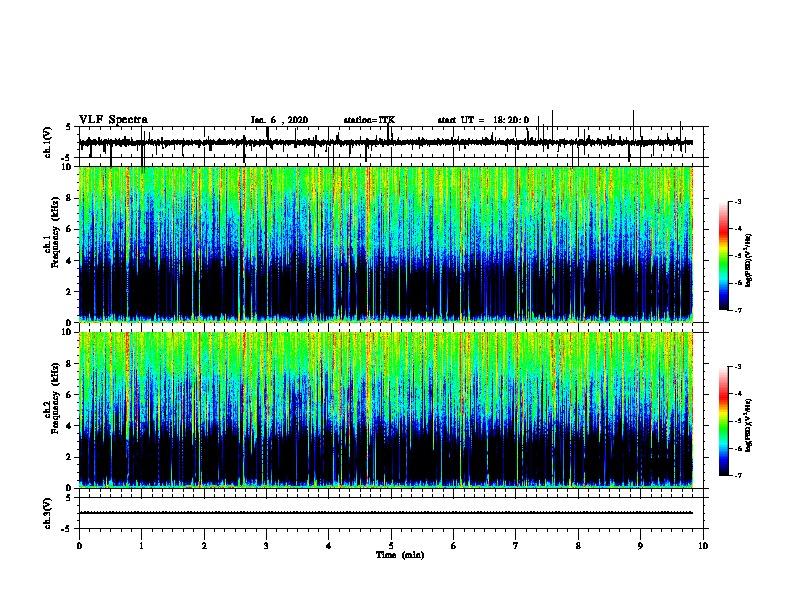This screenshot has width=792, height=612.
Task: Click the ch.2 color bar log(PSD) unit label
Action: tap(749, 425)
